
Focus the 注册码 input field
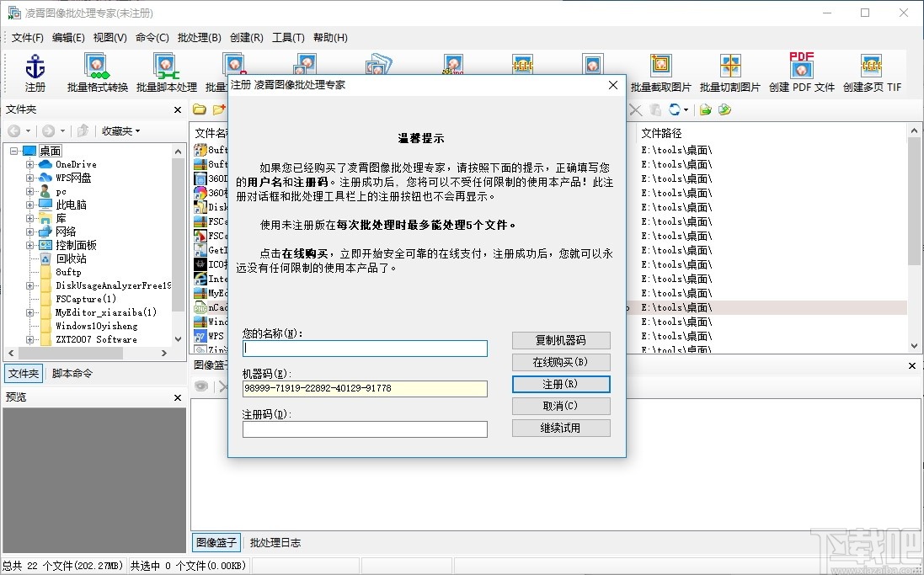click(x=365, y=429)
